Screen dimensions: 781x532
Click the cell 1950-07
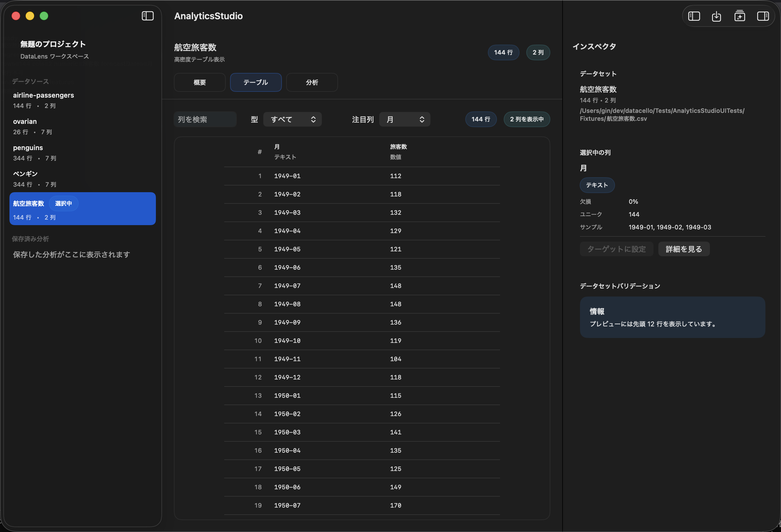click(x=287, y=505)
